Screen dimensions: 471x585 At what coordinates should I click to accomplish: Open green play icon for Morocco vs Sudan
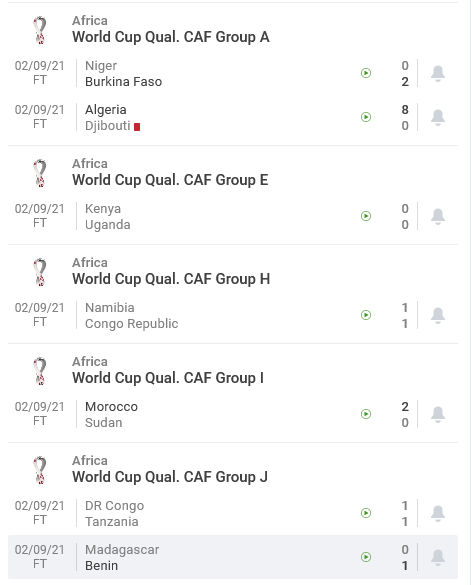click(x=366, y=414)
